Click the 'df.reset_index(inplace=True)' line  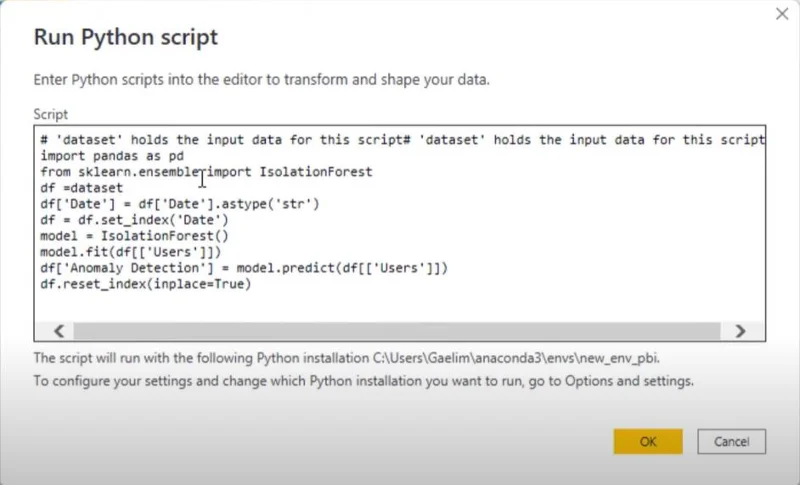point(146,284)
